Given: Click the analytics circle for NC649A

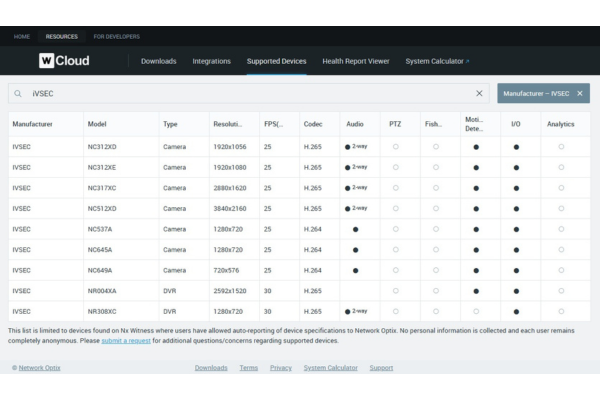Looking at the screenshot, I should point(561,270).
